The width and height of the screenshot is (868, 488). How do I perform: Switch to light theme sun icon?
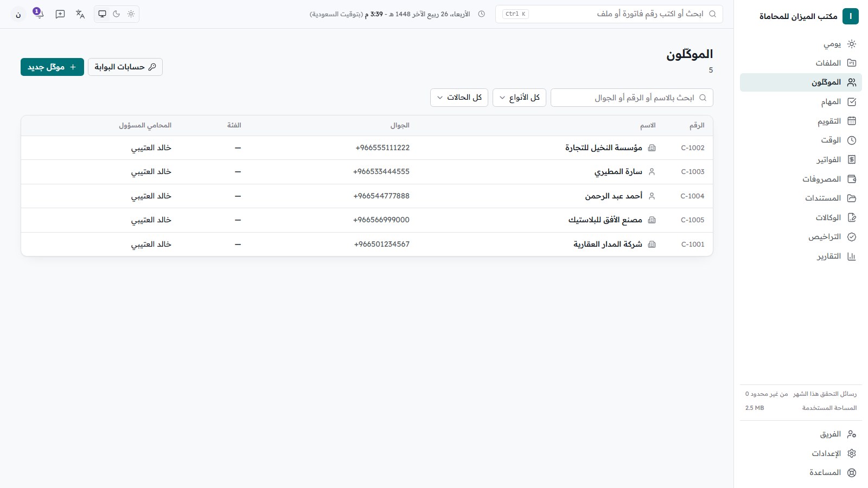click(131, 14)
